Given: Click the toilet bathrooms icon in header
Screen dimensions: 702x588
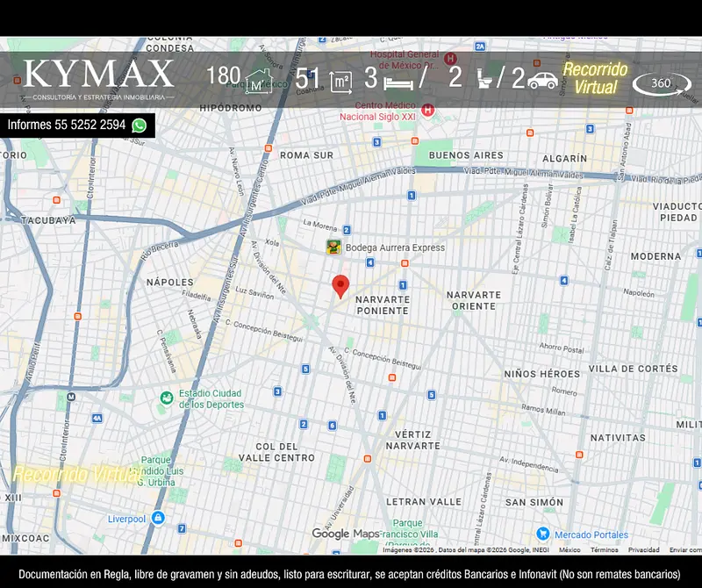Looking at the screenshot, I should [x=484, y=79].
